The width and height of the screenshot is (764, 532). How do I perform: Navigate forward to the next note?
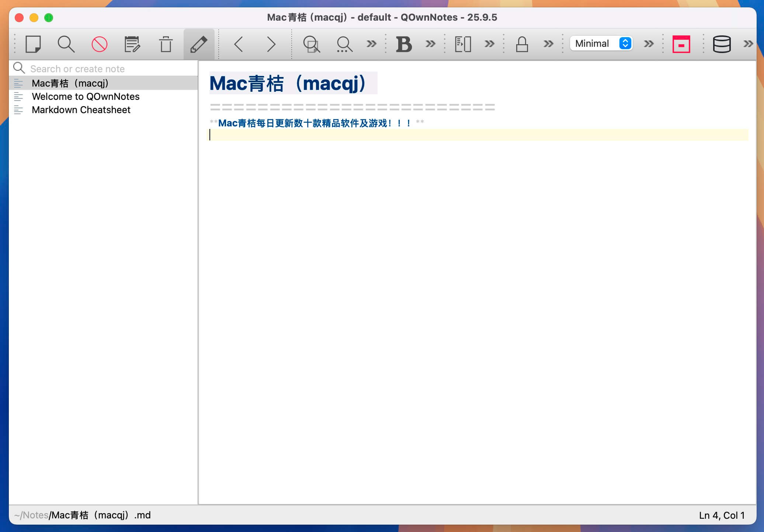271,44
